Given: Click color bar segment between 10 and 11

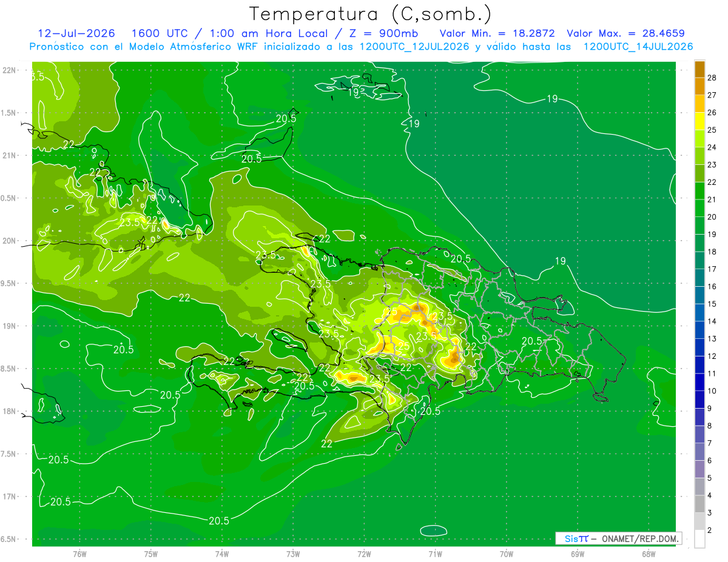Looking at the screenshot, I should coord(699,383).
